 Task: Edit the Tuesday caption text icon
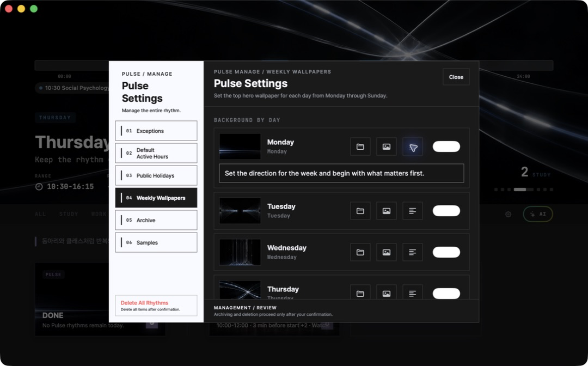pos(413,211)
